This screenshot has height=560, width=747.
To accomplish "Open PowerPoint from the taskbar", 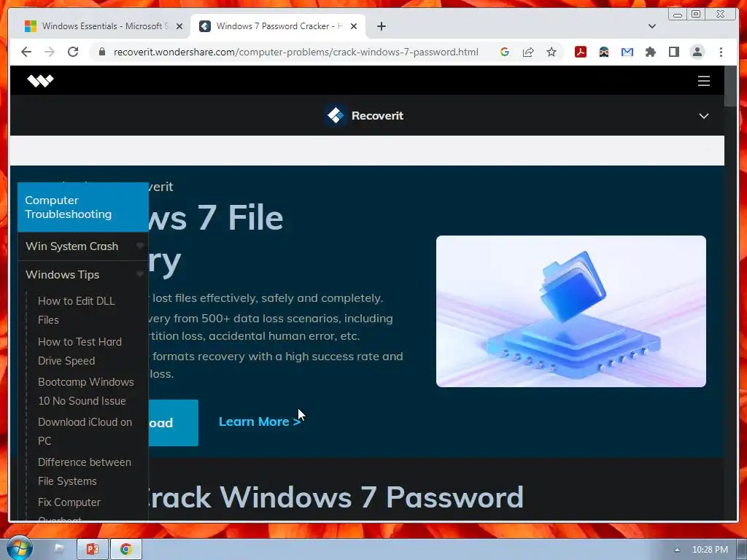I will 93,549.
